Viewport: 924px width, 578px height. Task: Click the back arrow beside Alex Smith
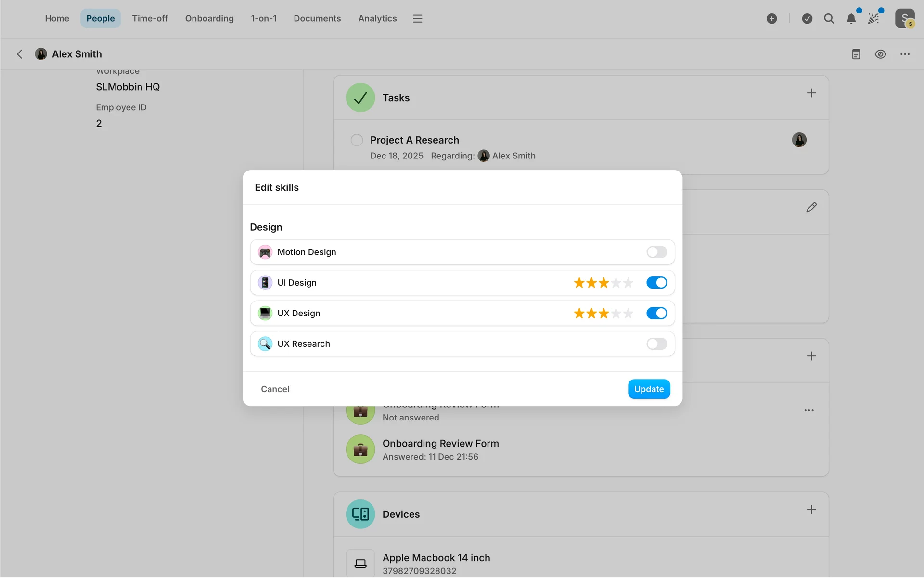[20, 54]
